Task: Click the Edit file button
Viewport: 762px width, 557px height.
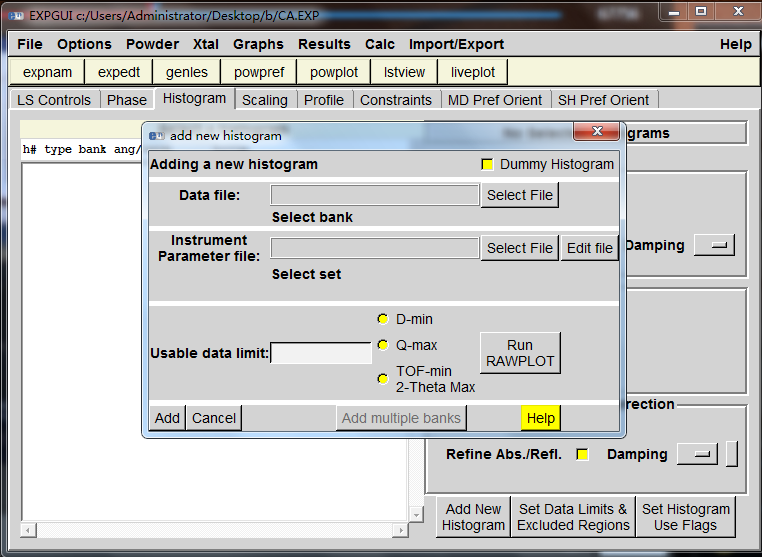Action: (589, 248)
